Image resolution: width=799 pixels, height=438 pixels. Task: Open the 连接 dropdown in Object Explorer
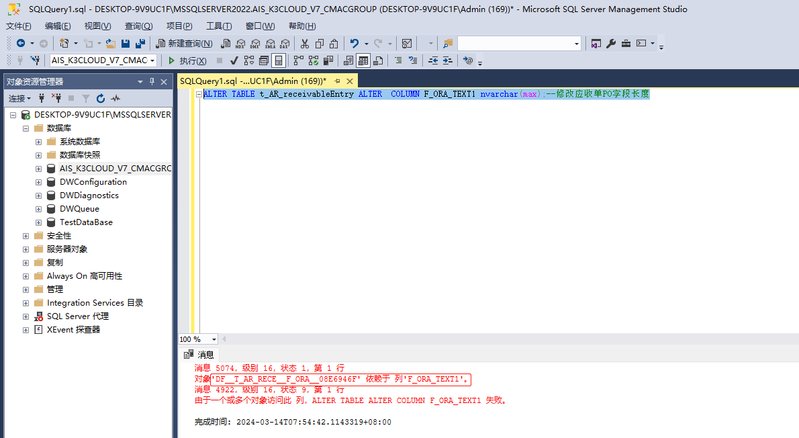(19, 98)
